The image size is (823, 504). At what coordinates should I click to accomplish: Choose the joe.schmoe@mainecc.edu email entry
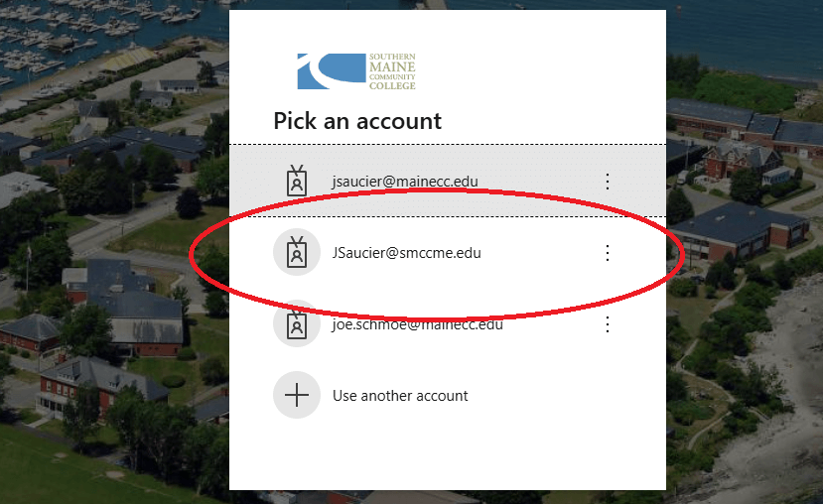click(417, 324)
